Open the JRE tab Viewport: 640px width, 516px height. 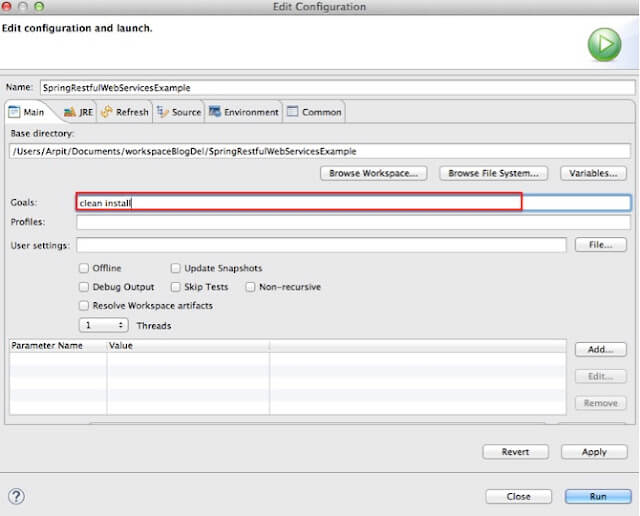click(78, 112)
